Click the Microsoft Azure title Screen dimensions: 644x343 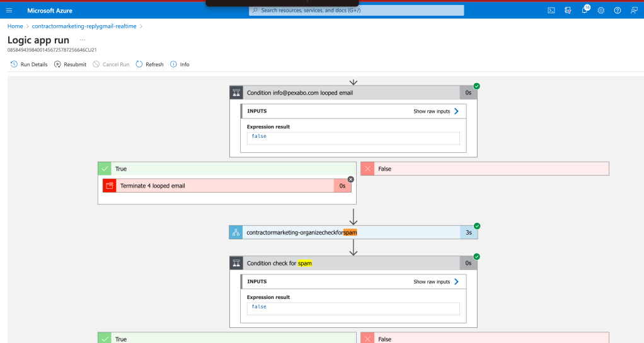tap(50, 11)
